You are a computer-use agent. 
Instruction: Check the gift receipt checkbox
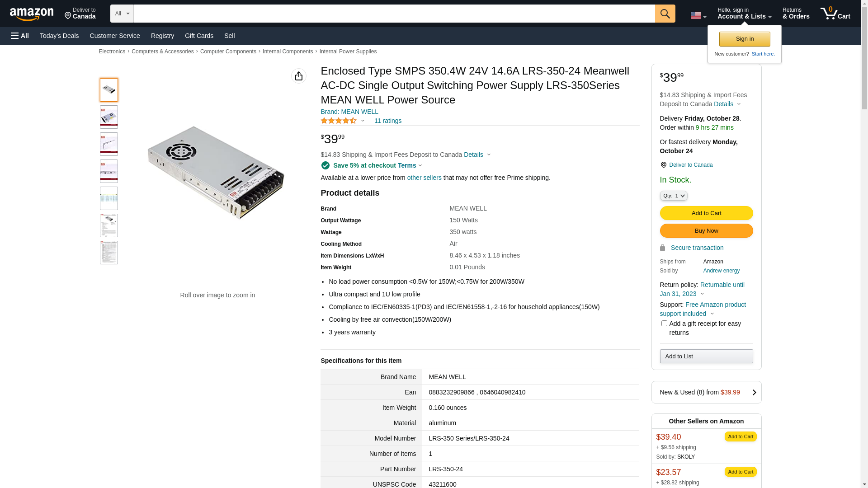point(664,324)
